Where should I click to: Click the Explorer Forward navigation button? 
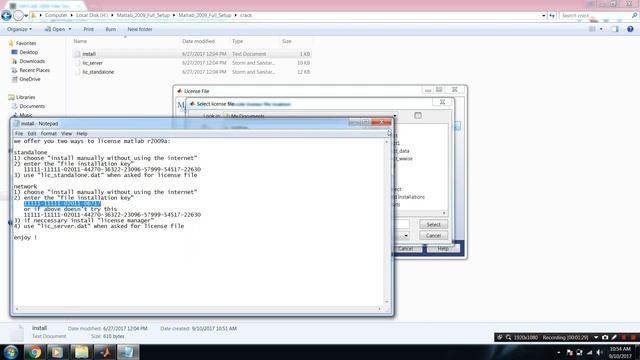point(18,16)
